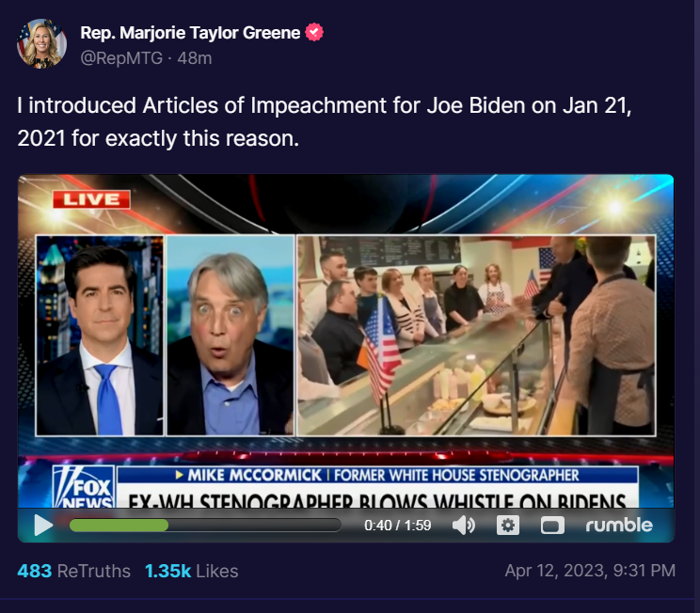This screenshot has height=613, width=700.
Task: View the 483 ReTruths list
Action: coord(73,571)
